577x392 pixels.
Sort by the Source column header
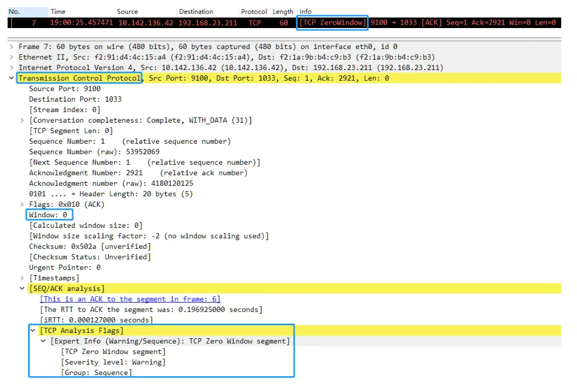pos(146,12)
